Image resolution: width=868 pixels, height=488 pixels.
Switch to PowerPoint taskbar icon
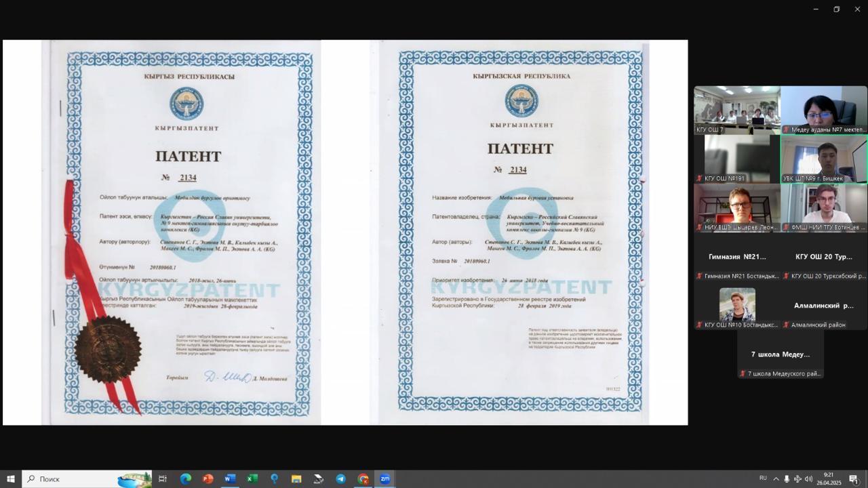[208, 479]
